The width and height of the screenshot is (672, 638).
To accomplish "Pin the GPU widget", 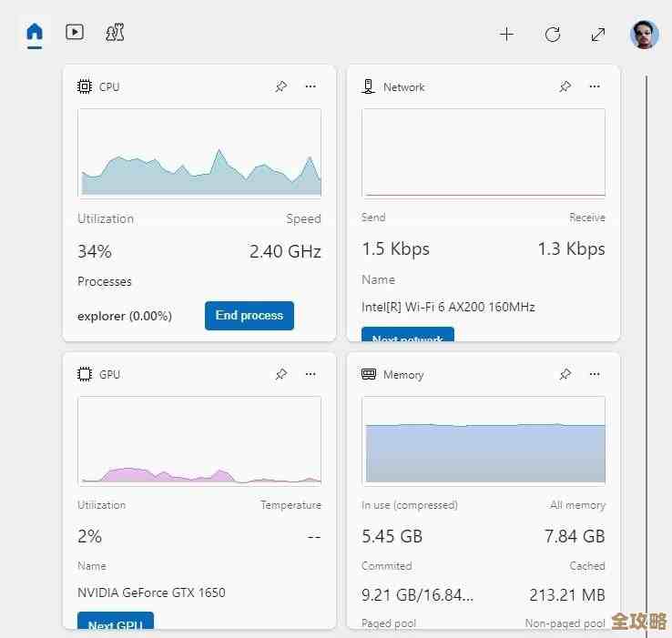I will pos(281,374).
